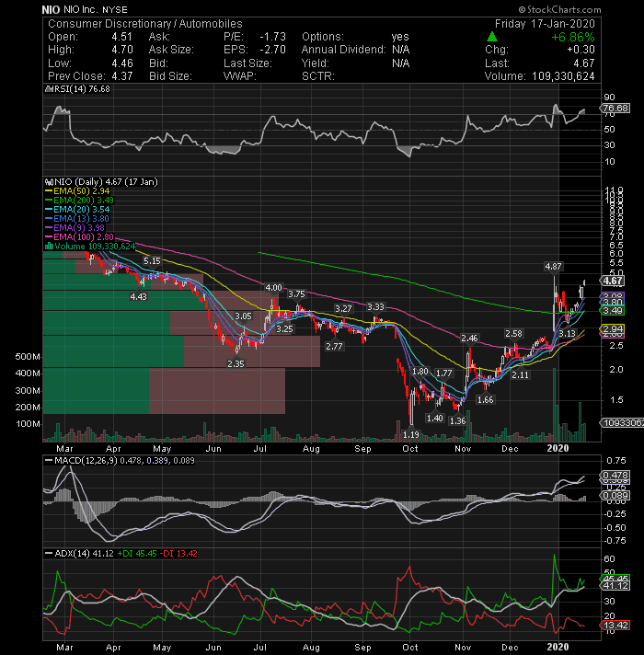Click the 1.19 price low annotation
This screenshot has height=655, width=644.
click(x=411, y=435)
